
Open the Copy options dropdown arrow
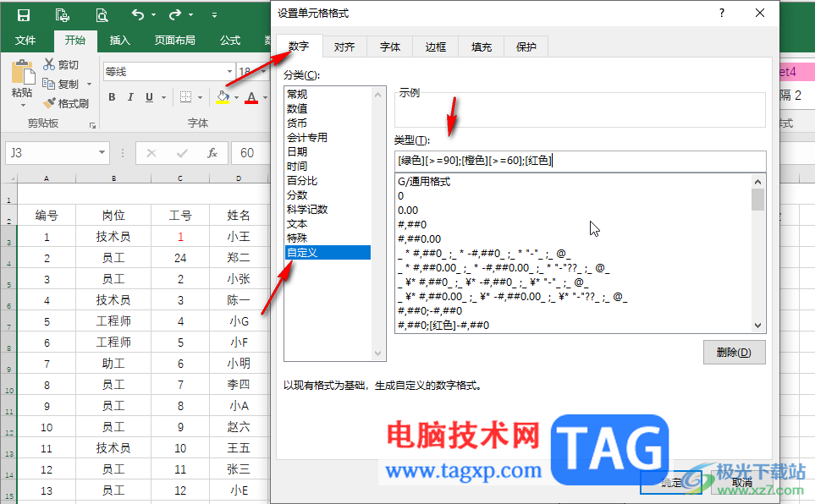tap(89, 85)
